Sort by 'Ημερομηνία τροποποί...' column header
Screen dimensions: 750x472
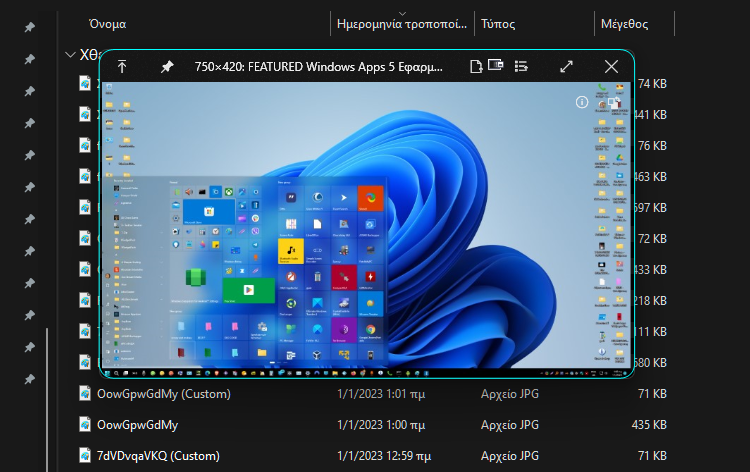[402, 24]
